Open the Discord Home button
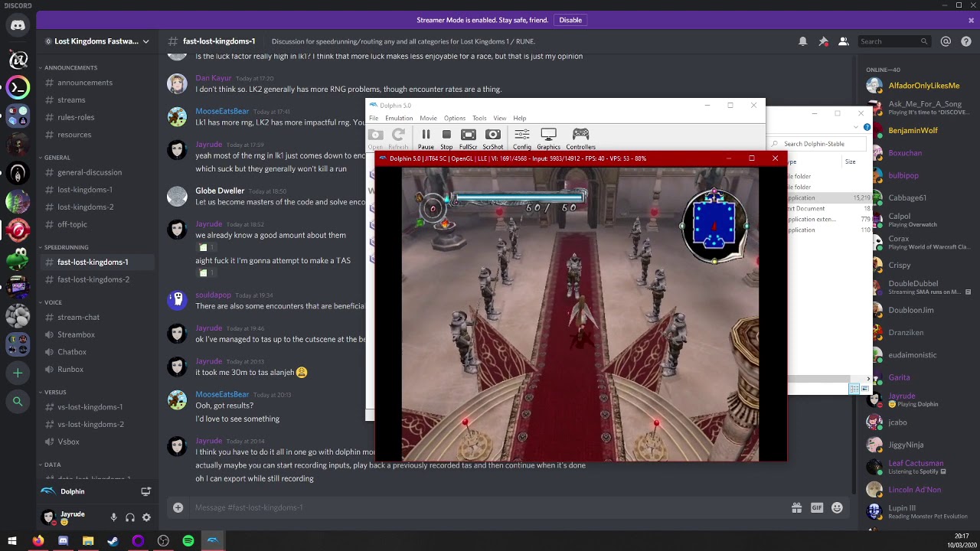The height and width of the screenshot is (551, 980). (18, 26)
